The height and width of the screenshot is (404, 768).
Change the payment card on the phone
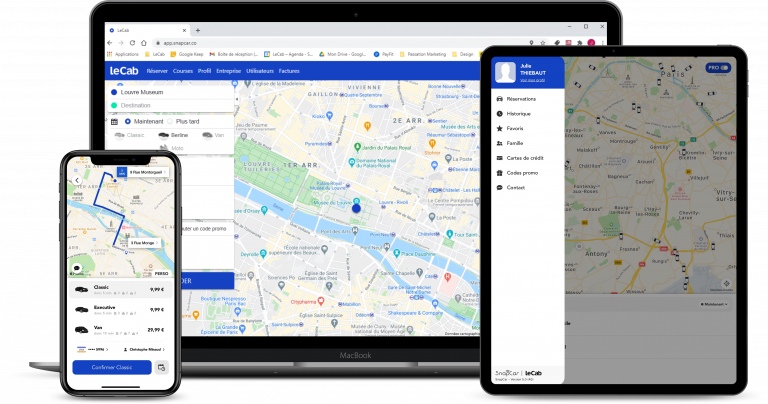click(93, 350)
